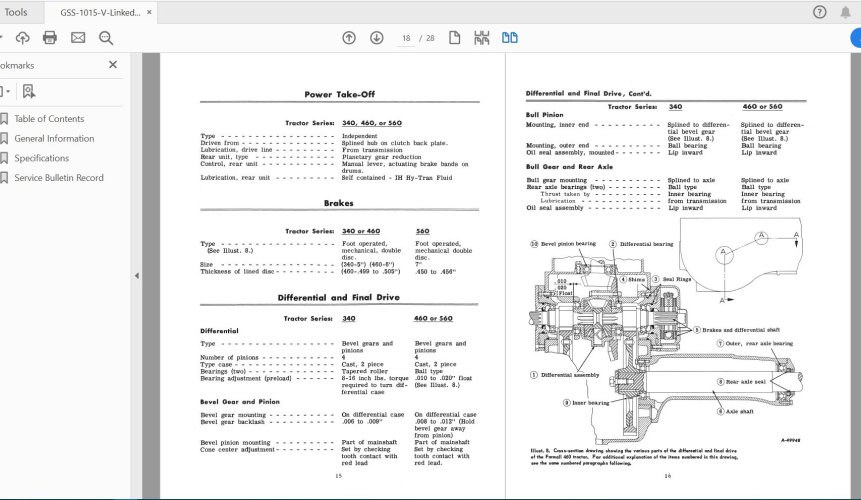Open the Help question mark icon
Viewport: 861px width, 500px height.
point(819,12)
